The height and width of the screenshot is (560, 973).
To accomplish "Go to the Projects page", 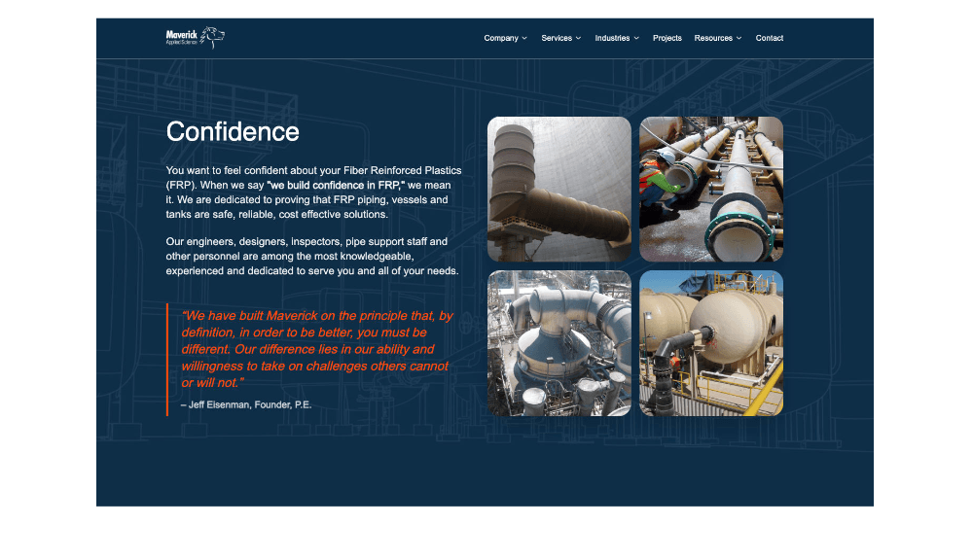I will click(667, 38).
